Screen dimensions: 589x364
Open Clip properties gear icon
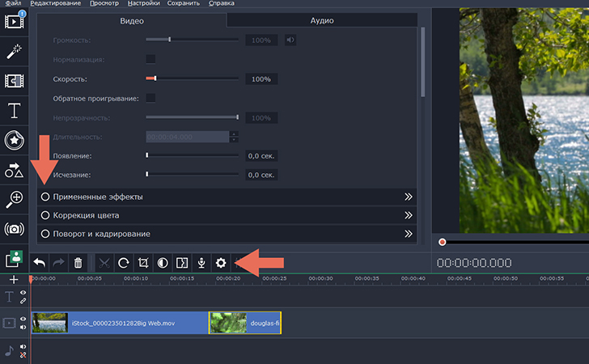220,262
